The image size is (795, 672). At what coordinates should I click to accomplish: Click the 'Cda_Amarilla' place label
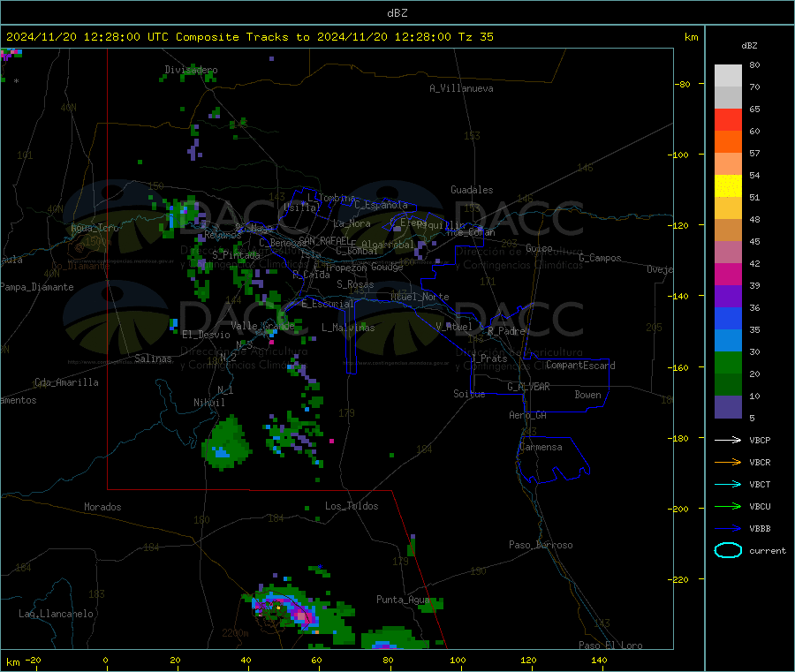(66, 382)
